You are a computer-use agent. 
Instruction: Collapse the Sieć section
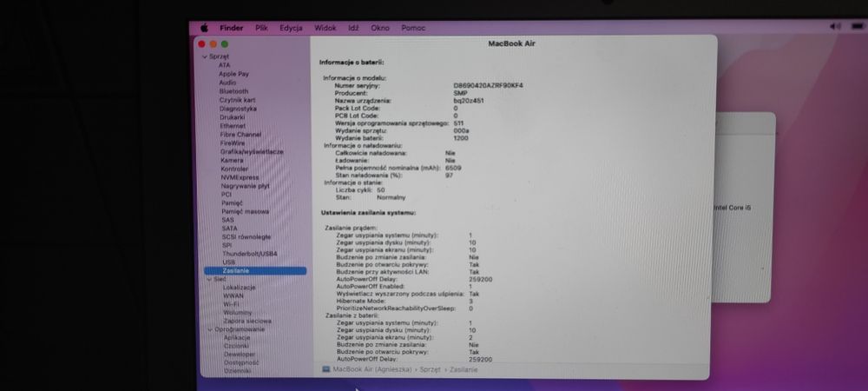click(209, 280)
